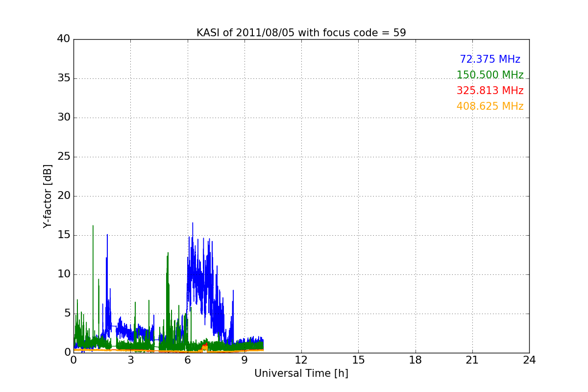Select the blue 72.375 MHz legend label

tap(490, 59)
